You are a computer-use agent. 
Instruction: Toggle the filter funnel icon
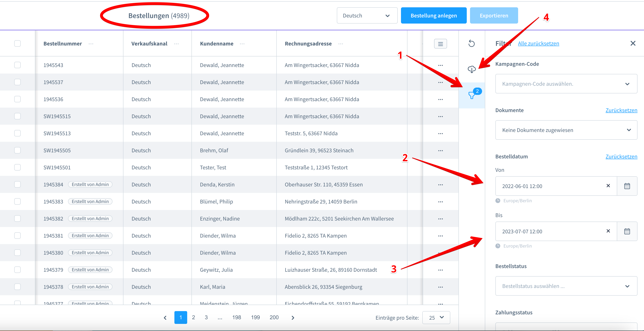(472, 95)
